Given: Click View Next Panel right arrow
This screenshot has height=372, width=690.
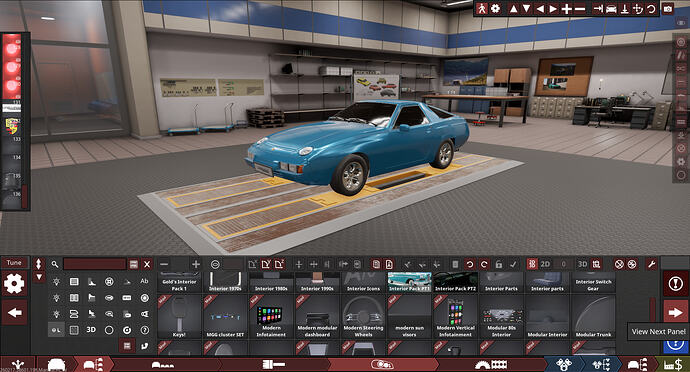Looking at the screenshot, I should [x=675, y=313].
